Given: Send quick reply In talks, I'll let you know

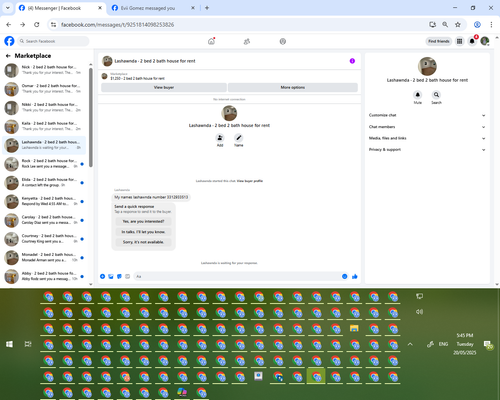Looking at the screenshot, I should tap(143, 232).
